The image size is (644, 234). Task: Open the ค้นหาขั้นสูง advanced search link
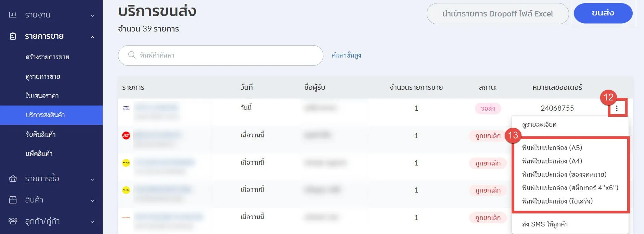click(x=346, y=56)
